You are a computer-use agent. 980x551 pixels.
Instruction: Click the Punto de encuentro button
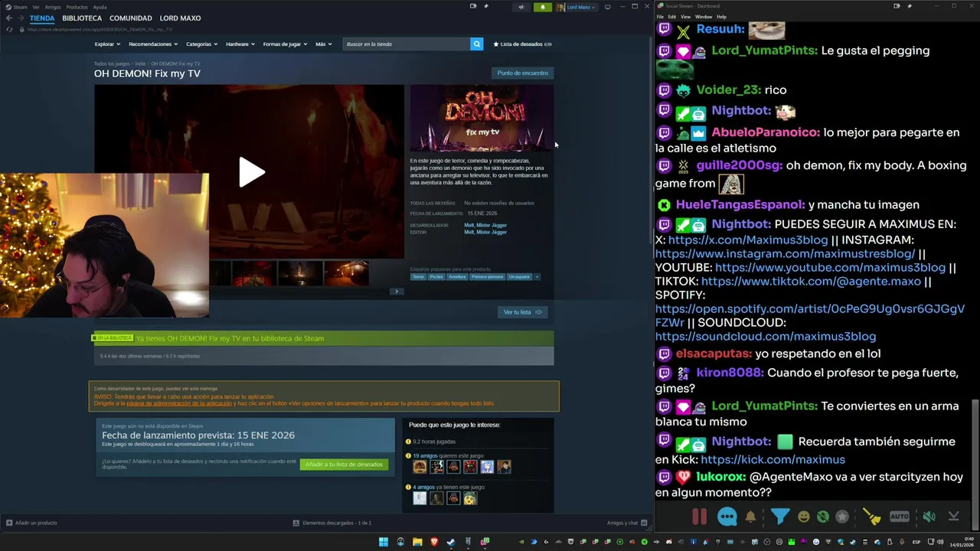[x=522, y=73]
